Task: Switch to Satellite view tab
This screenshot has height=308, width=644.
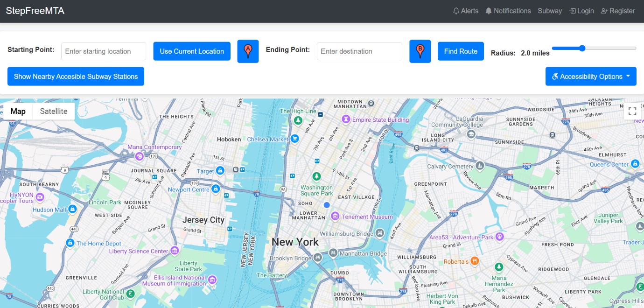Action: [x=54, y=111]
